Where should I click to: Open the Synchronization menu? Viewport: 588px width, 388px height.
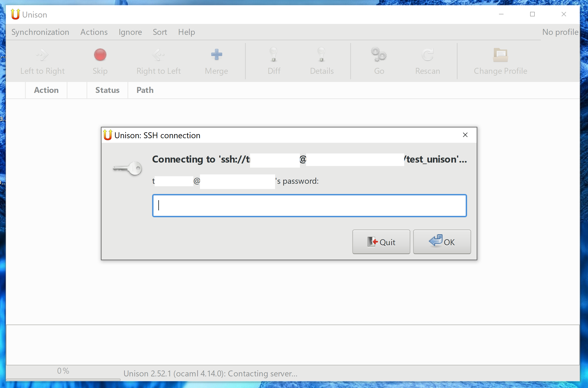[40, 32]
